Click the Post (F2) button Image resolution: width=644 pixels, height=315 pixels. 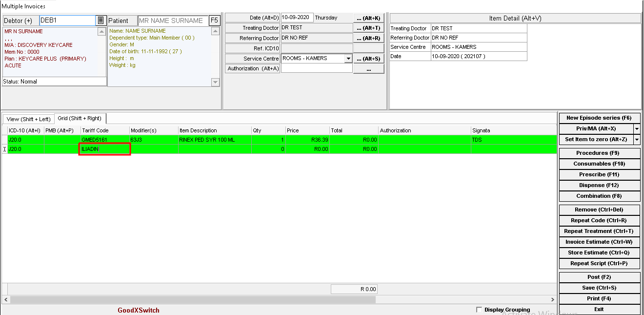tap(599, 277)
